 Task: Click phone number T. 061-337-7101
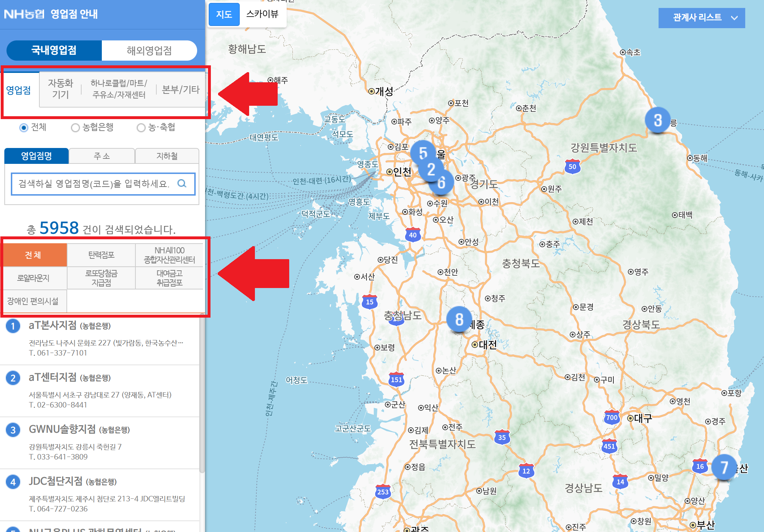pos(58,353)
